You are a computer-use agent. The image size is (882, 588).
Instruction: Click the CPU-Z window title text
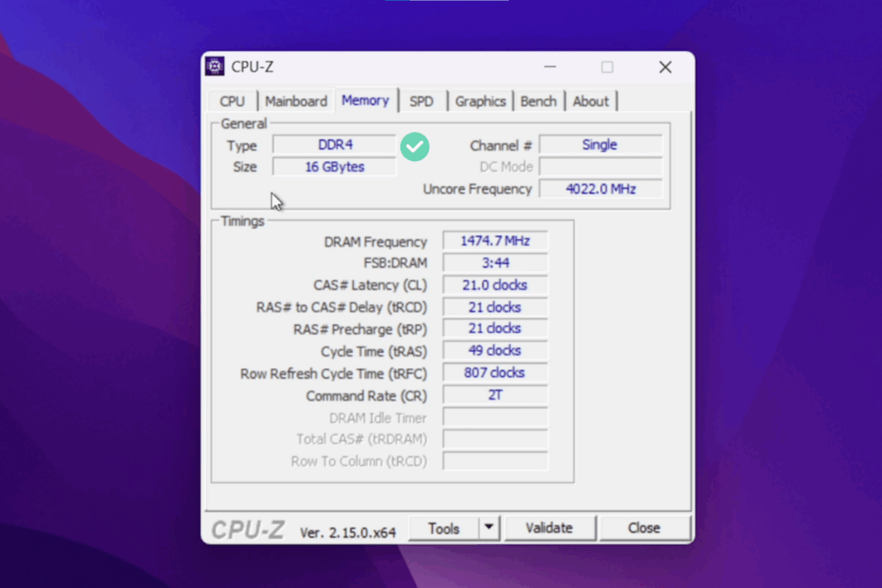pyautogui.click(x=252, y=67)
